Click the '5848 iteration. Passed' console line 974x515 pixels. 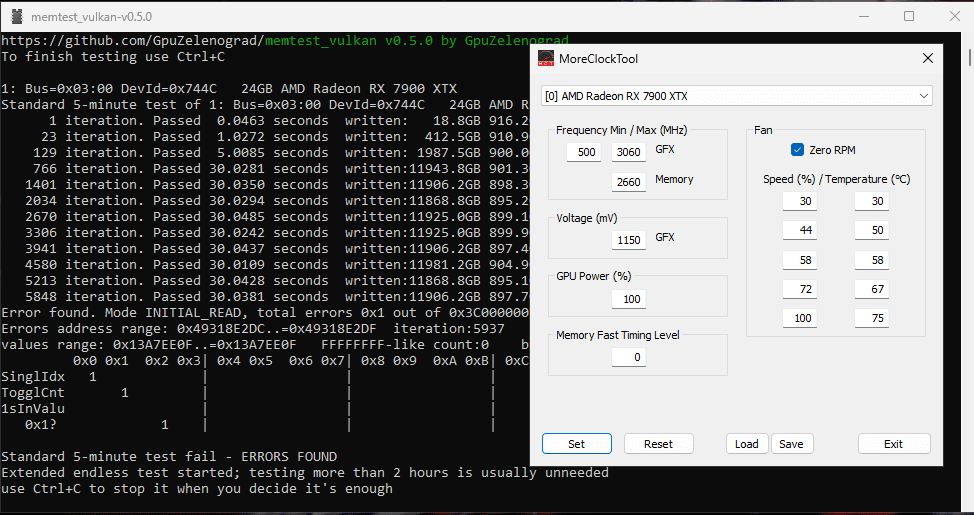265,296
